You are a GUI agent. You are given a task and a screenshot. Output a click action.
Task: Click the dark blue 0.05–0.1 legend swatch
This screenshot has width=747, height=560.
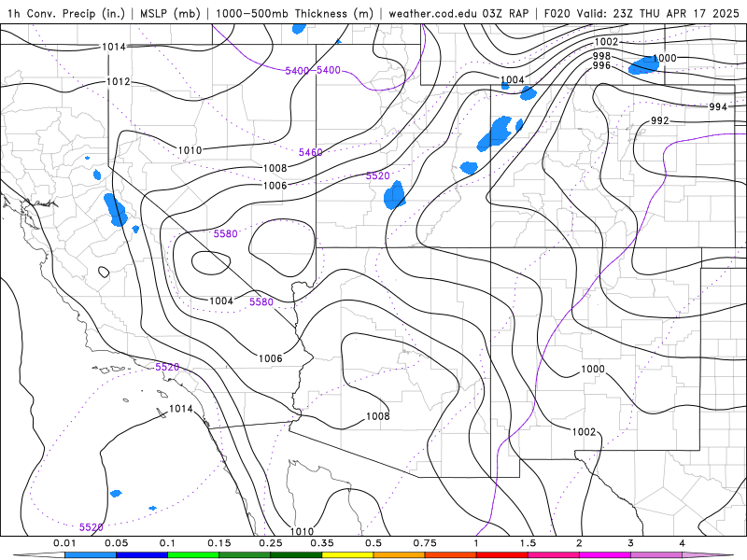(142, 555)
